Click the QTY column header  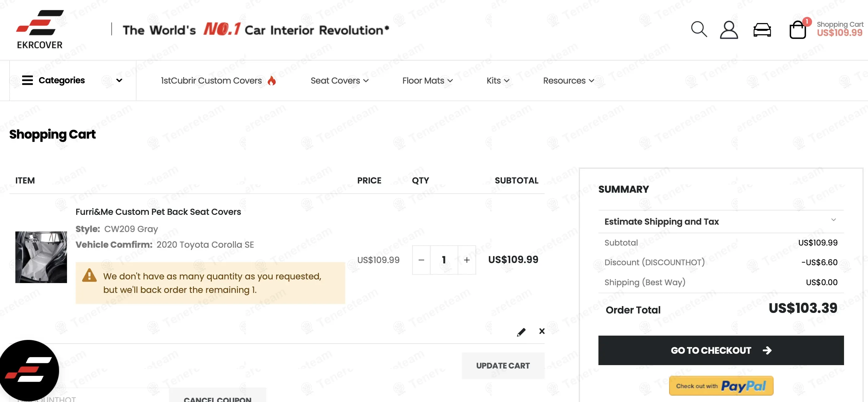pos(420,180)
